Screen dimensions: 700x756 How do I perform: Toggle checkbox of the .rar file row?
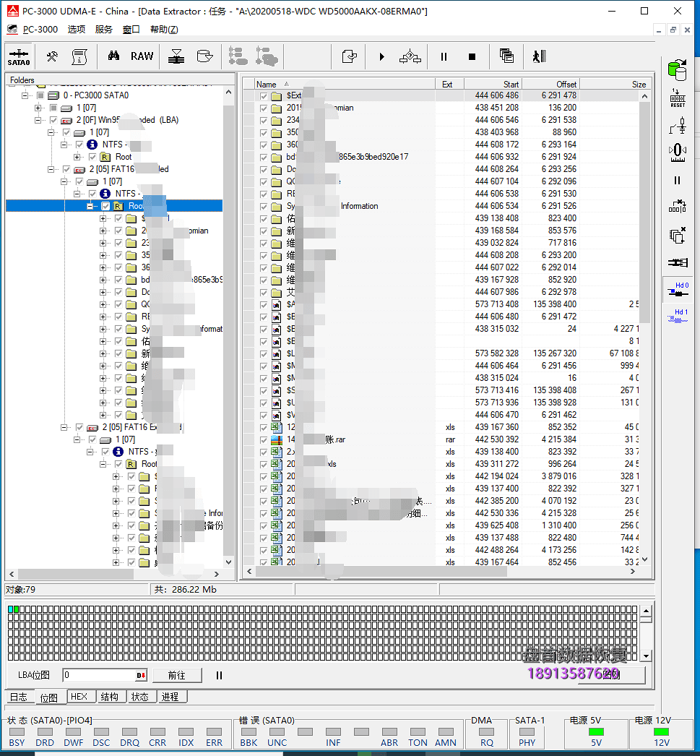tap(264, 439)
